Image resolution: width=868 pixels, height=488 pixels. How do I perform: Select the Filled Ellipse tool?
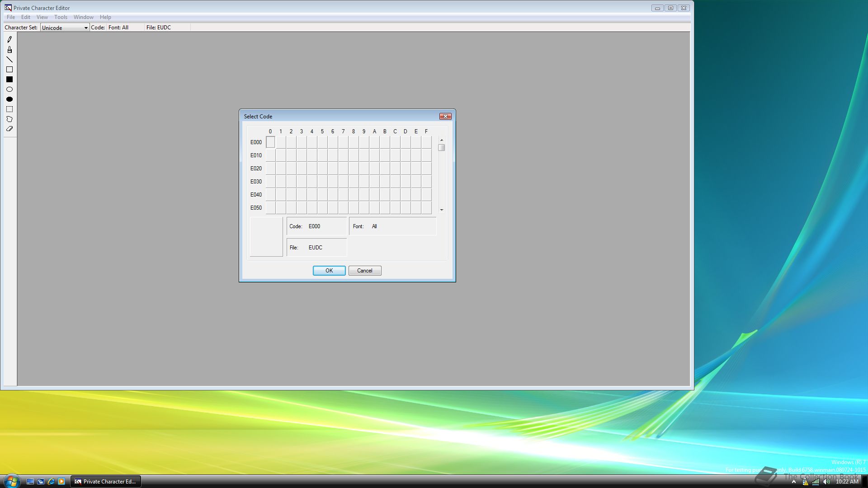[9, 99]
